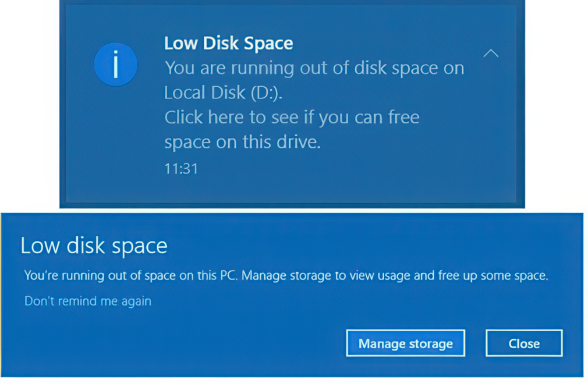Click the blue info icon in the notification
This screenshot has height=383, width=588.
click(115, 65)
